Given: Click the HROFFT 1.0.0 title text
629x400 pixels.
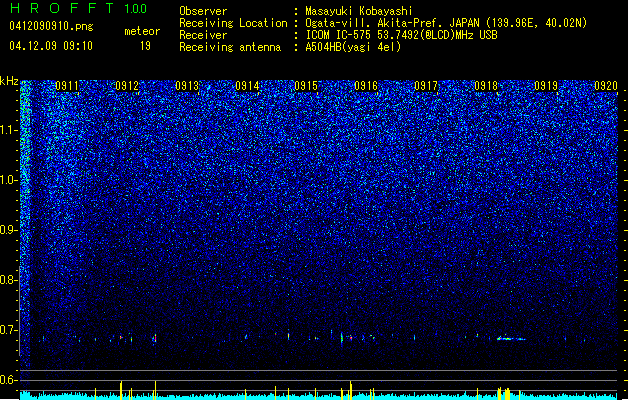Looking at the screenshot, I should pyautogui.click(x=79, y=8).
